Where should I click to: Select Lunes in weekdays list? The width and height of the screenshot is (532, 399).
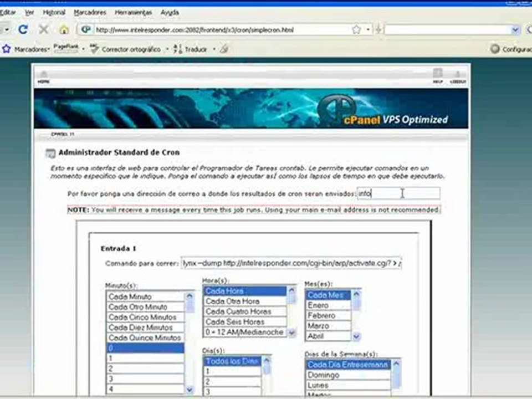(x=348, y=386)
